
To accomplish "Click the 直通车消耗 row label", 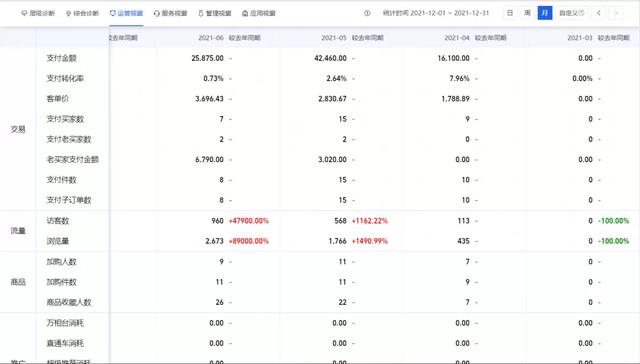I will pos(65,343).
